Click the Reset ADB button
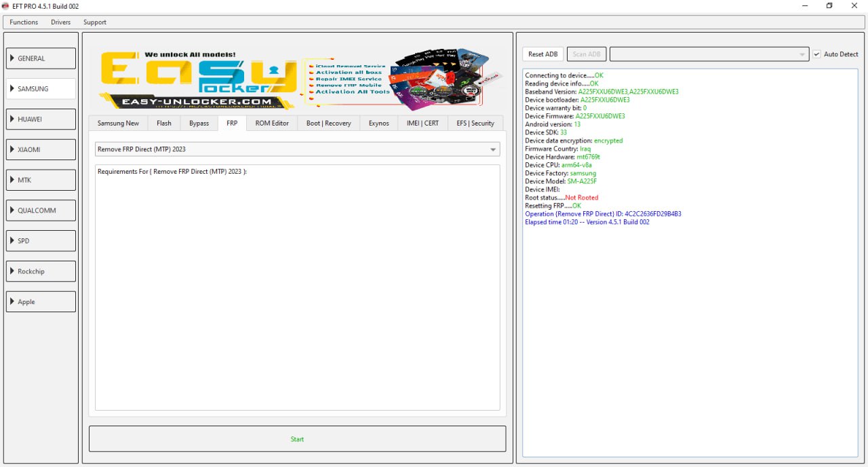868x467 pixels. [543, 54]
